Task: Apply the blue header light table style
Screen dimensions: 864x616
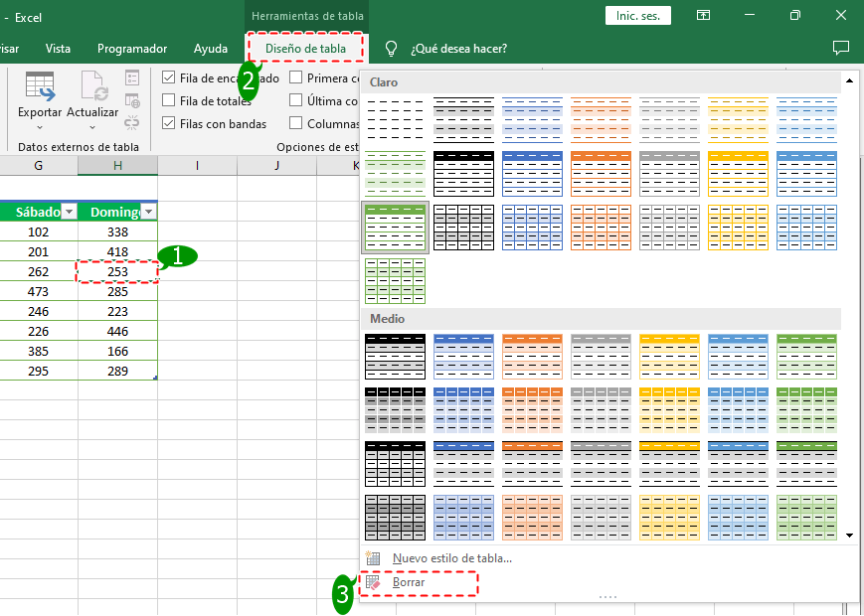Action: [532, 174]
